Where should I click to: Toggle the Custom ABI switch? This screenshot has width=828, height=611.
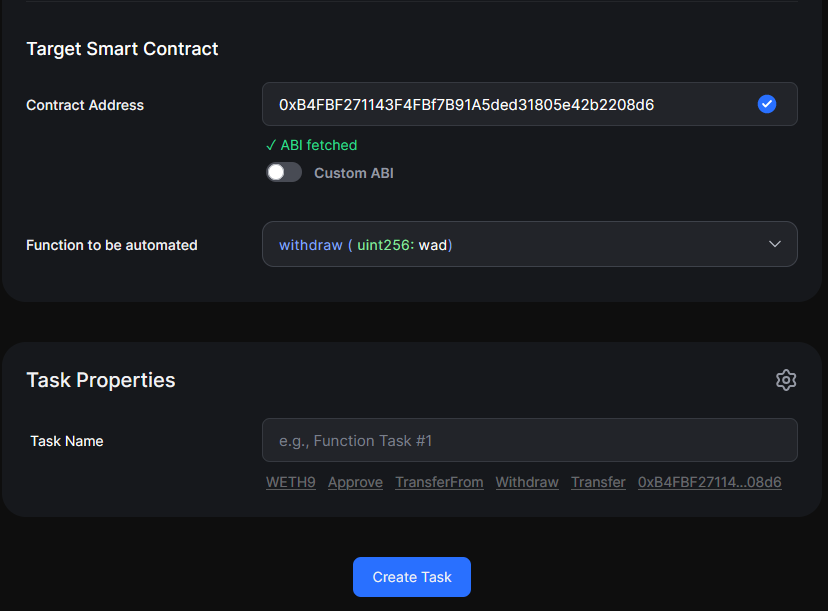(x=284, y=172)
